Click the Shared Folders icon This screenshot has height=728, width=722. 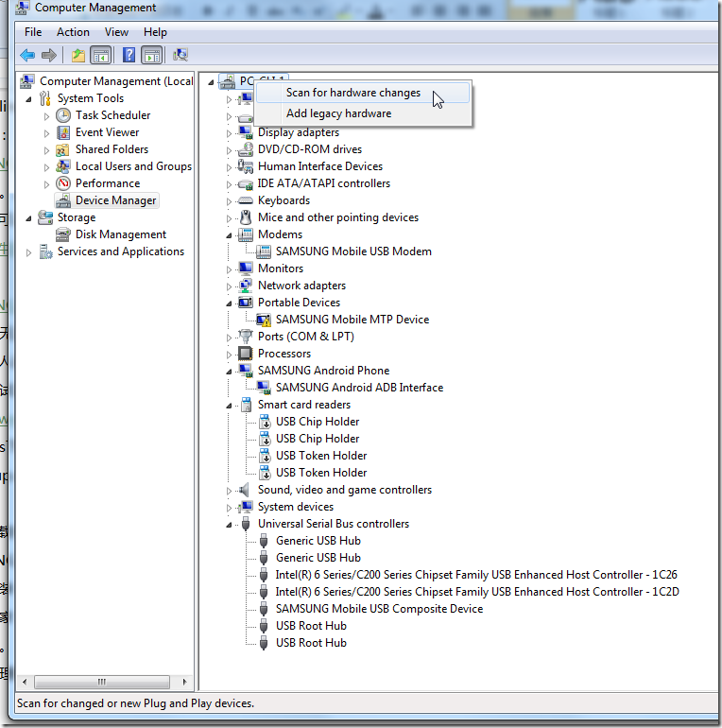62,149
